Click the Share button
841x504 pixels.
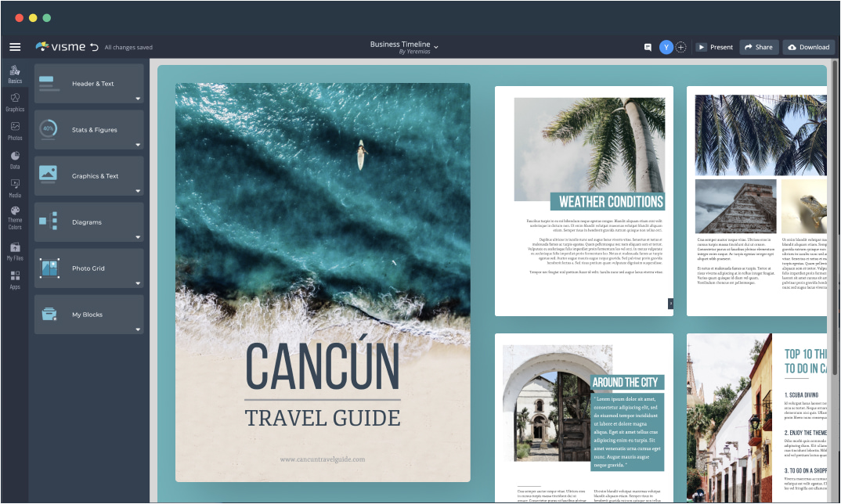point(759,47)
